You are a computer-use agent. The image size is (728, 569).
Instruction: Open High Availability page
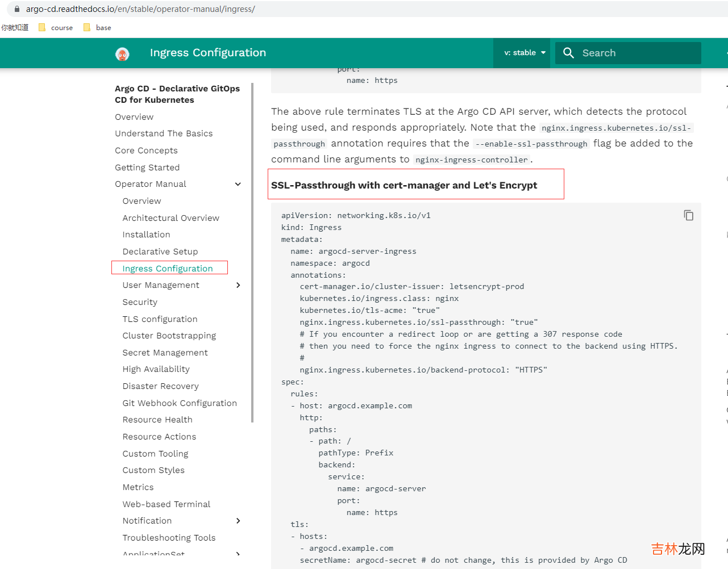click(156, 369)
